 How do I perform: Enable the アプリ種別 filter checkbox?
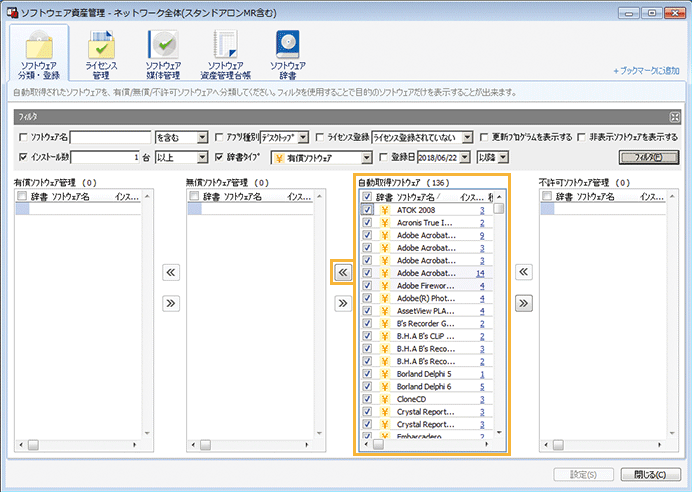pos(218,137)
